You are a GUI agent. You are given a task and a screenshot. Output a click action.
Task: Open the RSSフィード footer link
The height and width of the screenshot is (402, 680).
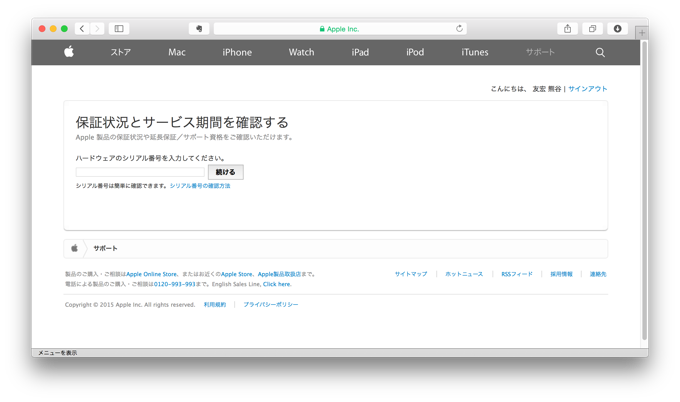(517, 274)
